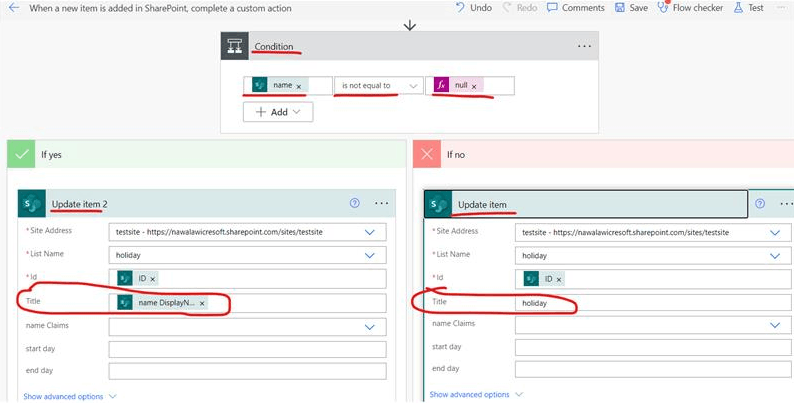Expand the If no name Claims dropdown
The image size is (794, 403).
pos(775,325)
